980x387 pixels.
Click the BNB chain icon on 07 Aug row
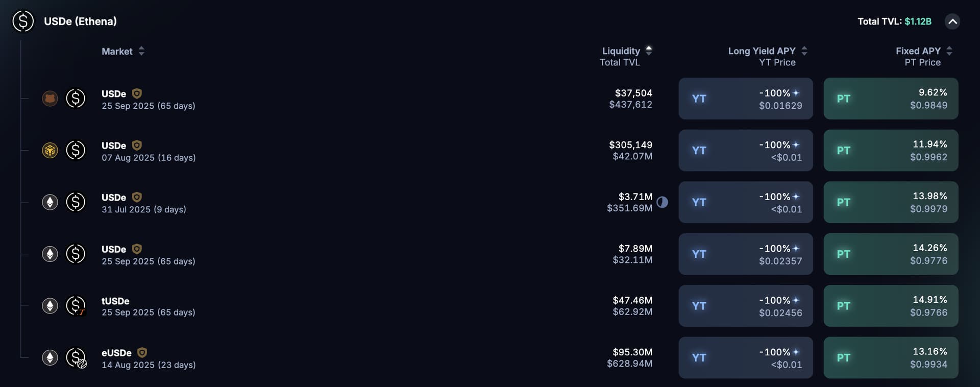[50, 151]
